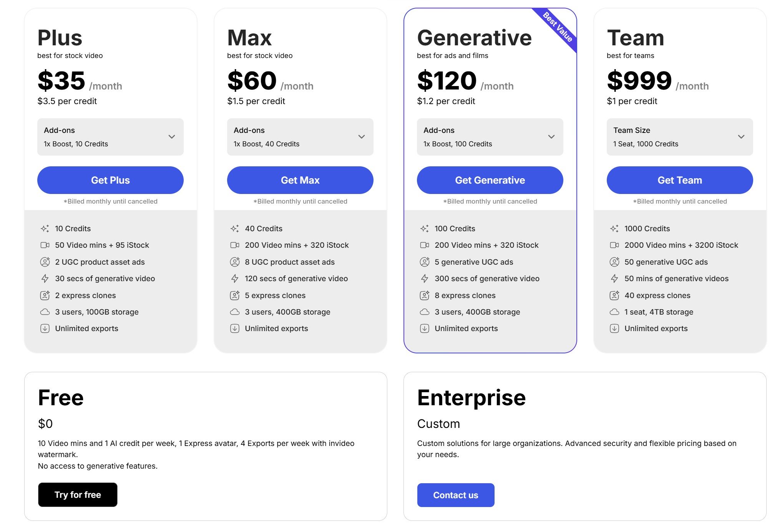Click cloud storage icon in Max plan
Screen dimensions: 777x532
[x=235, y=312]
